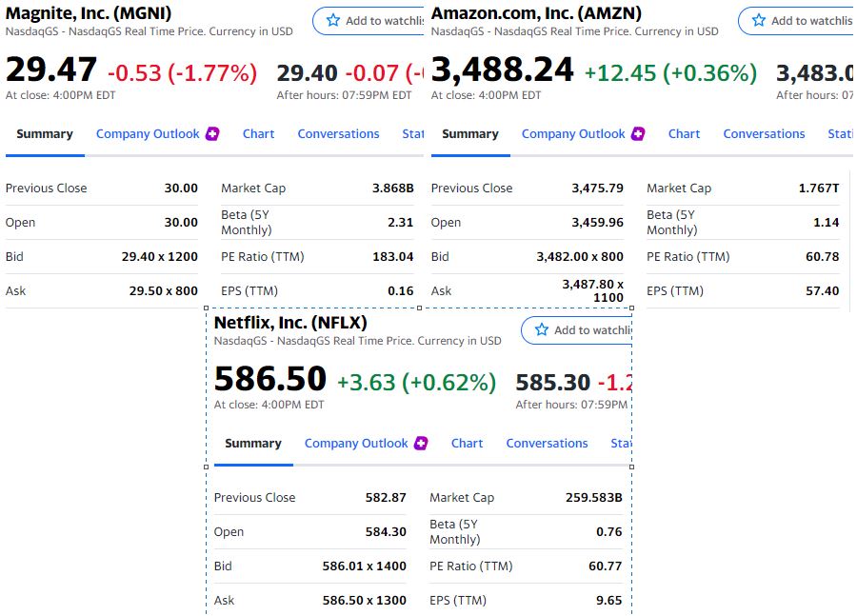Click the purple plus badge beside Magnite Company Outlook
The height and width of the screenshot is (616, 857).
(212, 134)
